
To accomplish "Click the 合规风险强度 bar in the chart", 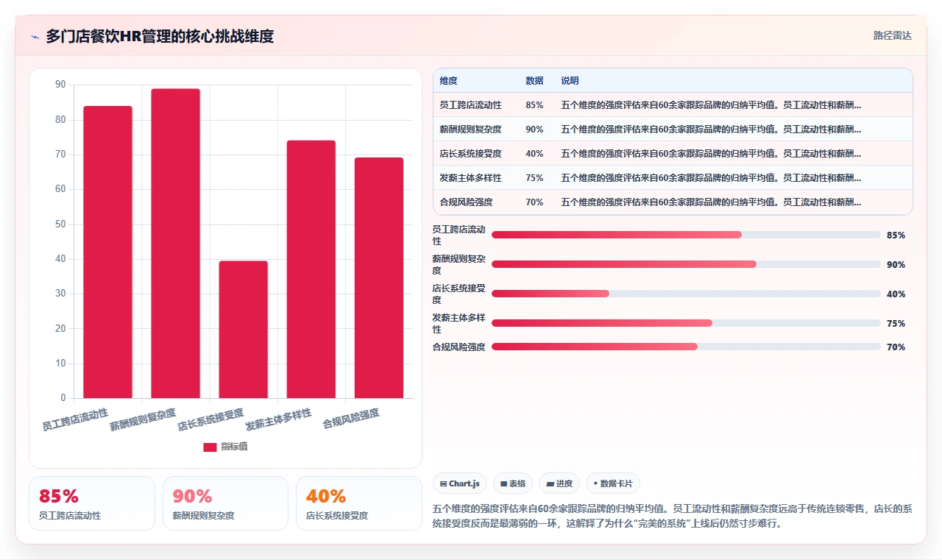I will pos(379,278).
